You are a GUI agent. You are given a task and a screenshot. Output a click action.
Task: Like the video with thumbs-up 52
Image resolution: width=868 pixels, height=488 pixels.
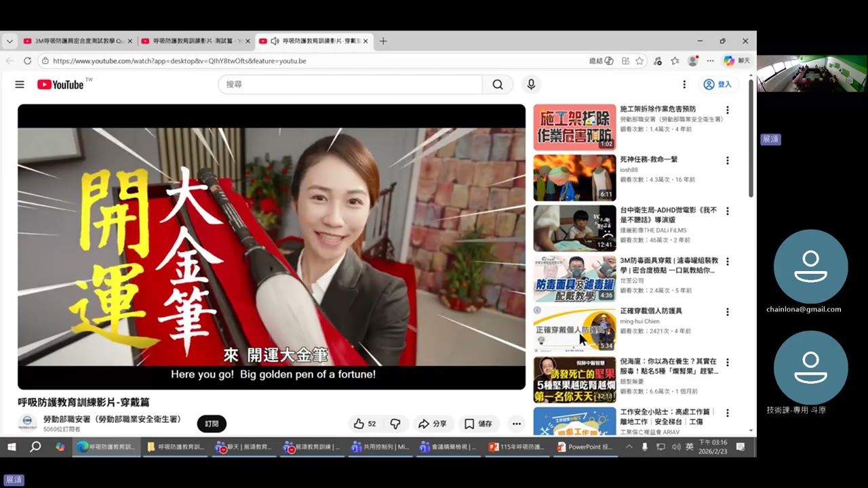[364, 424]
